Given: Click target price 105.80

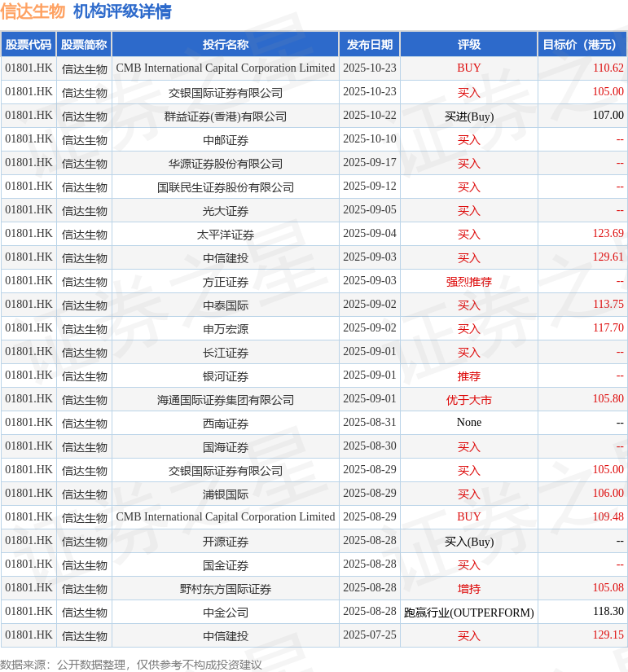Looking at the screenshot, I should point(608,398).
